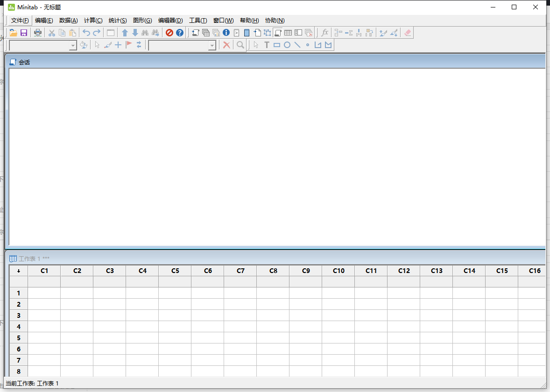
Task: Open the 统计(S) menu
Action: click(118, 21)
